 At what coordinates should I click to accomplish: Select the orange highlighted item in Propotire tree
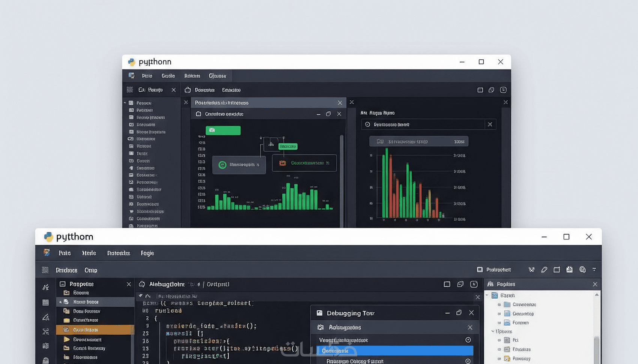(95, 329)
